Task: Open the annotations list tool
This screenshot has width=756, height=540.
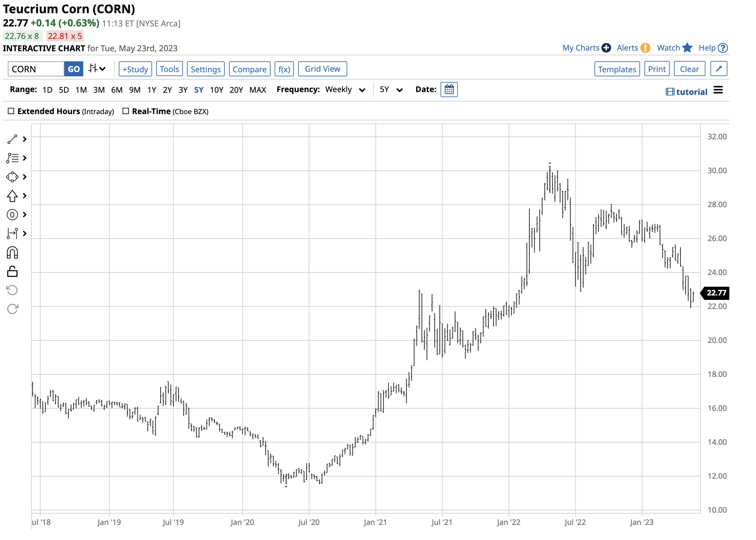Action: [x=12, y=158]
